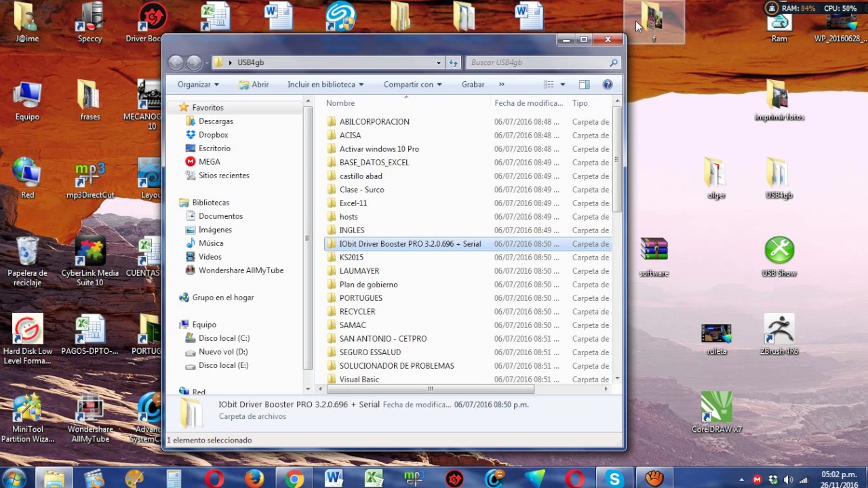This screenshot has height=488, width=868.
Task: Select Sitios recientes in the navigation pane
Action: 224,176
